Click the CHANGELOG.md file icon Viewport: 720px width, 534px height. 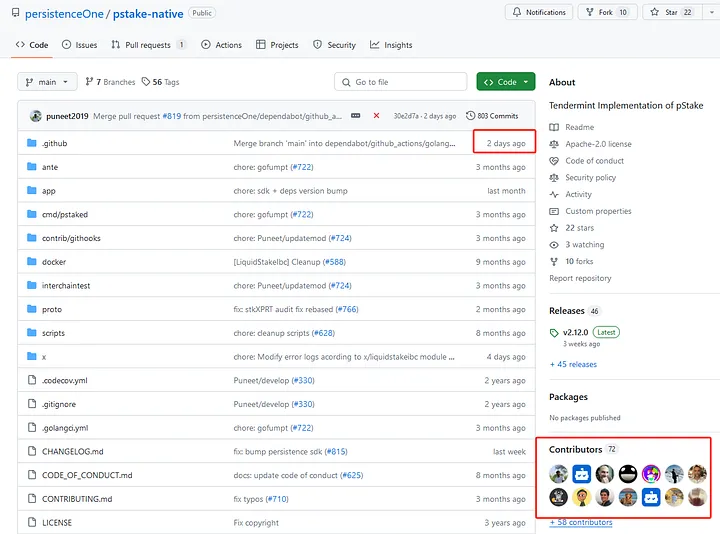click(x=32, y=452)
